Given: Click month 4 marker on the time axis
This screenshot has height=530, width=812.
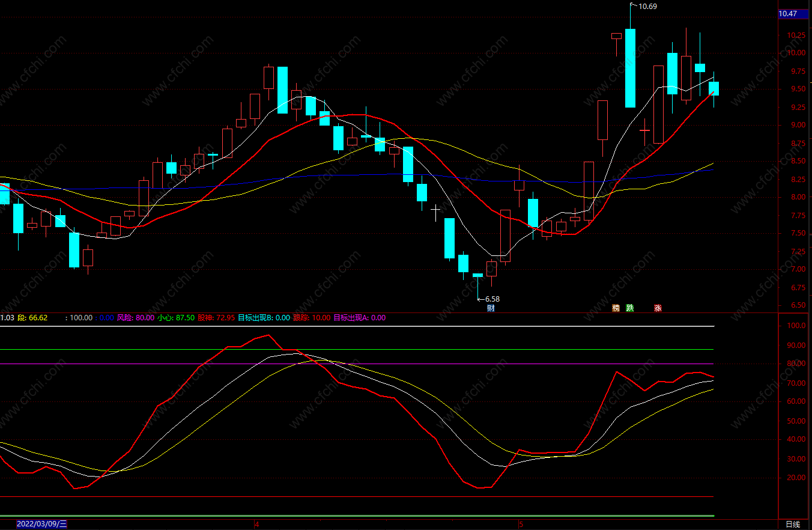Looking at the screenshot, I should coord(257,525).
